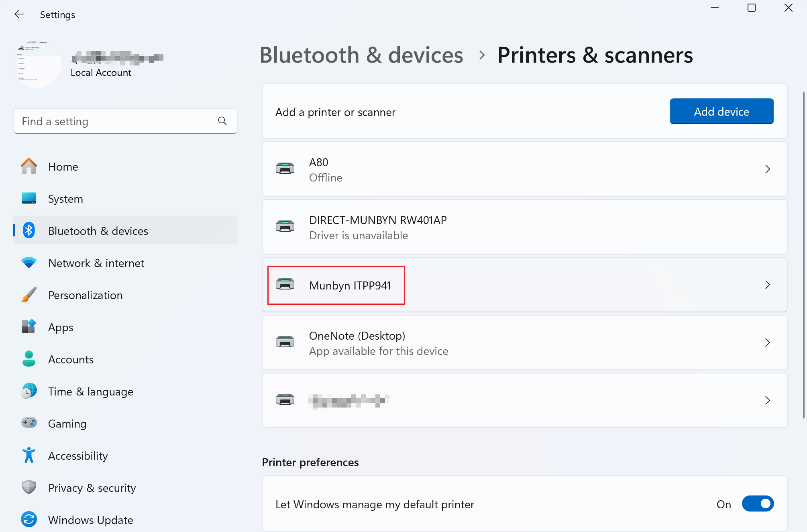807x532 pixels.
Task: Click the Network wifi icon
Action: pos(29,263)
